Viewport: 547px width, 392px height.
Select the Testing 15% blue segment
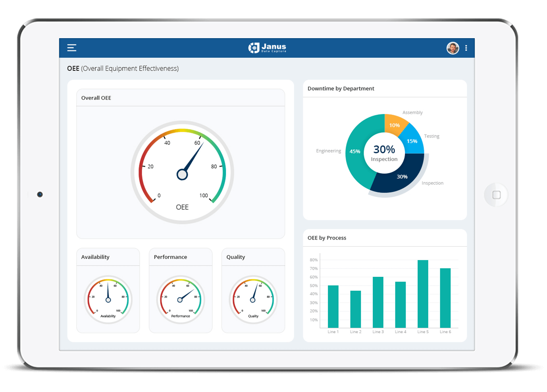pos(412,141)
